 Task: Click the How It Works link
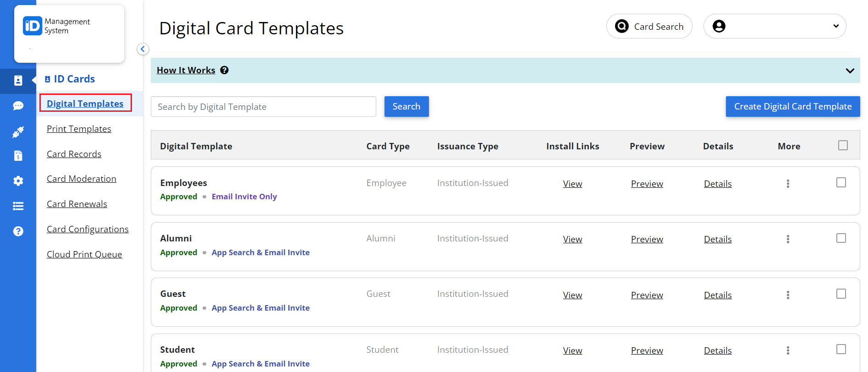coord(186,70)
